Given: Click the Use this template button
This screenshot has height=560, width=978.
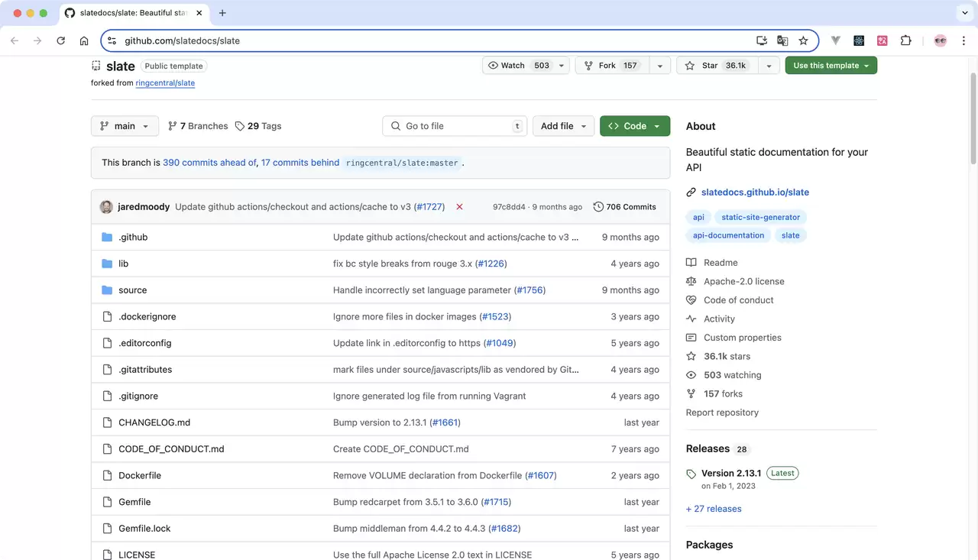Looking at the screenshot, I should (x=831, y=66).
